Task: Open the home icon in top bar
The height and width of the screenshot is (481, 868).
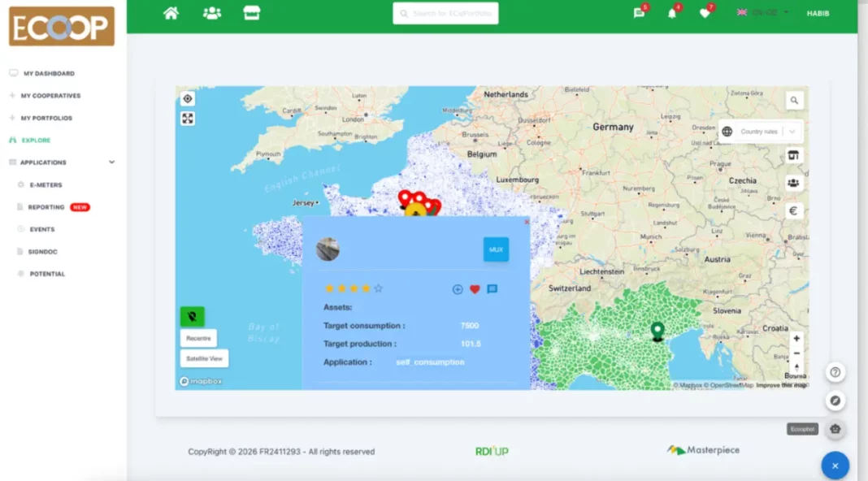Action: tap(171, 13)
